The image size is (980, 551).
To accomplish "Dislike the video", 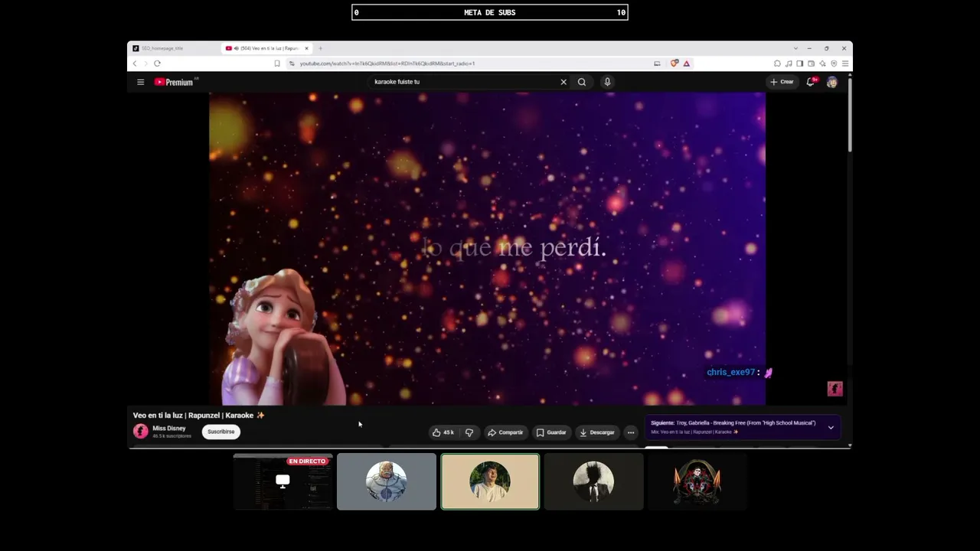I will pos(469,432).
